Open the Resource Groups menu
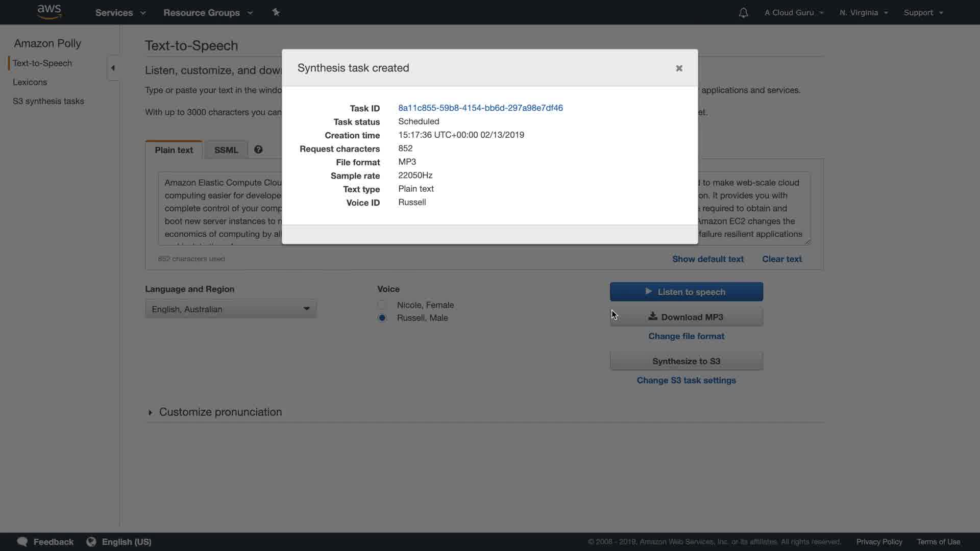 click(208, 13)
